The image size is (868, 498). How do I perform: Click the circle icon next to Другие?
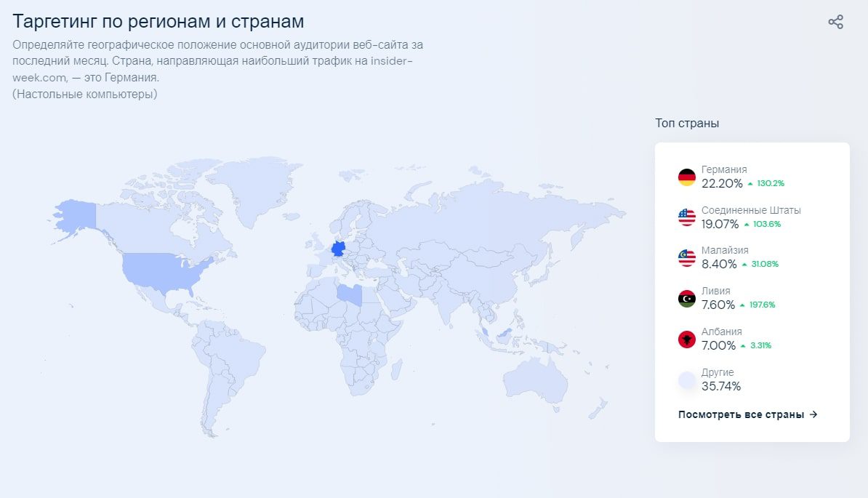coord(686,379)
